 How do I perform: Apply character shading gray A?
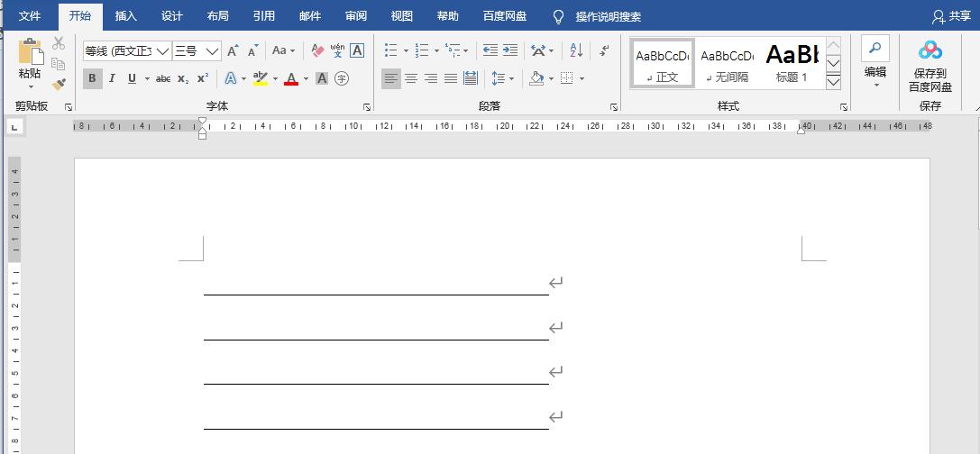[x=322, y=78]
